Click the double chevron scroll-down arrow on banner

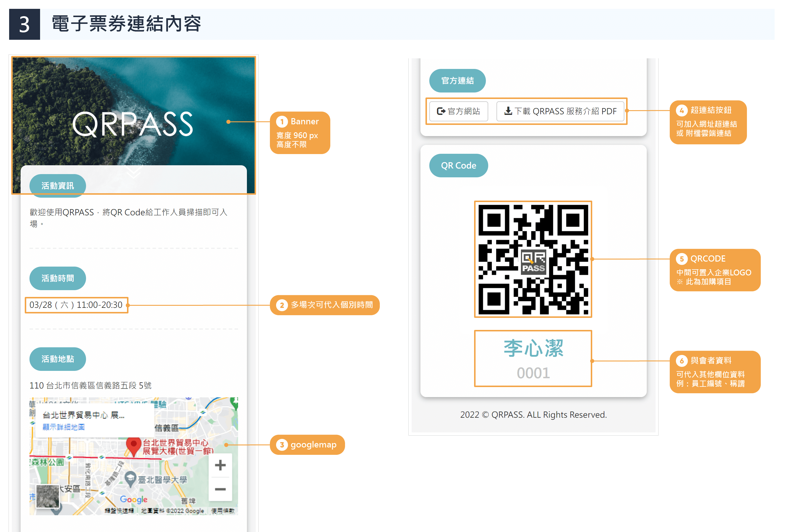point(133,171)
